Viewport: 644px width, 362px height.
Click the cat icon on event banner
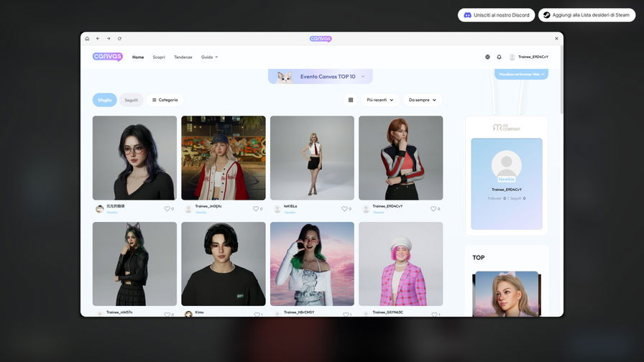tap(285, 77)
